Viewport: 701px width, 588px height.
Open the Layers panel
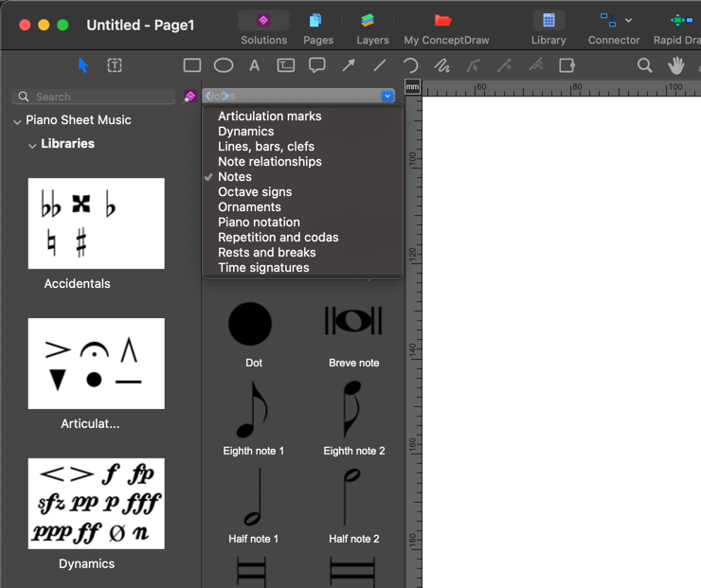pyautogui.click(x=372, y=28)
